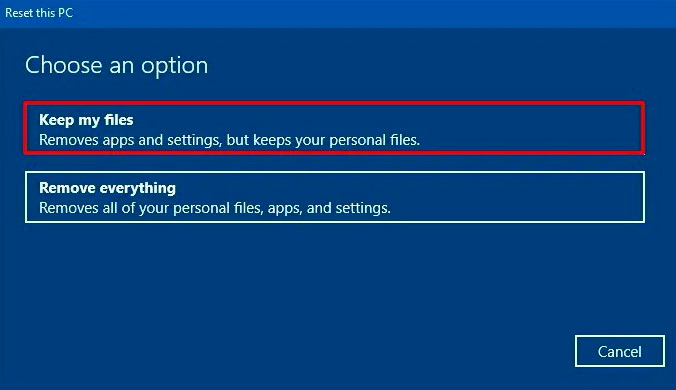This screenshot has height=390, width=676.
Task: Click the gap between the two reset options
Action: click(335, 162)
